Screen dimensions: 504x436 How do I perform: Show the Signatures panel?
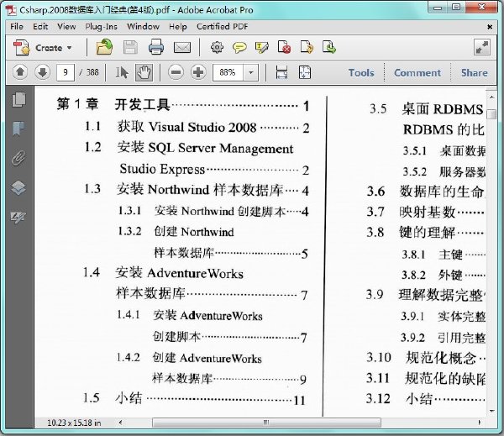pos(18,217)
